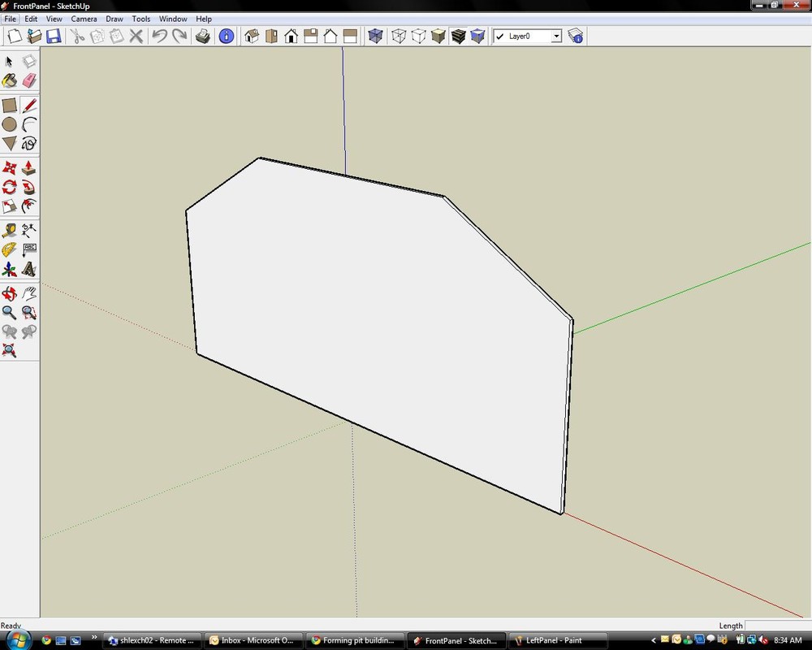Select the Rectangle tool
This screenshot has width=812, height=650.
tap(10, 106)
